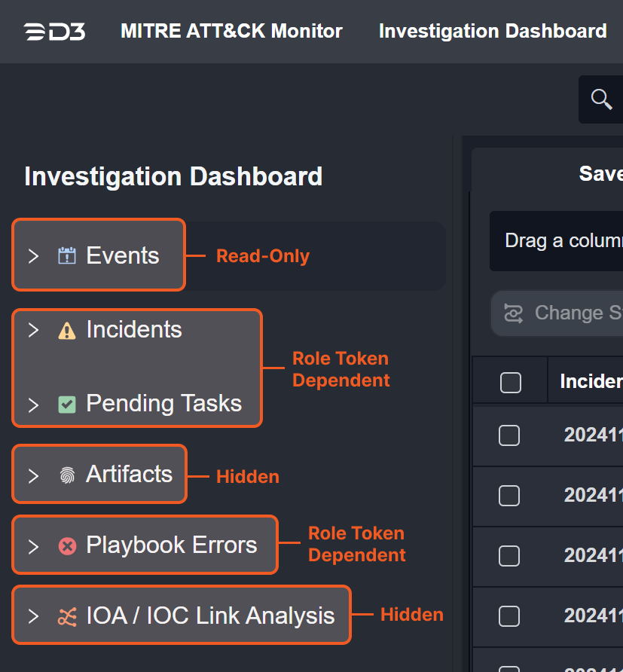Click the Drag a column grouping area
This screenshot has height=672, width=623.
point(561,241)
